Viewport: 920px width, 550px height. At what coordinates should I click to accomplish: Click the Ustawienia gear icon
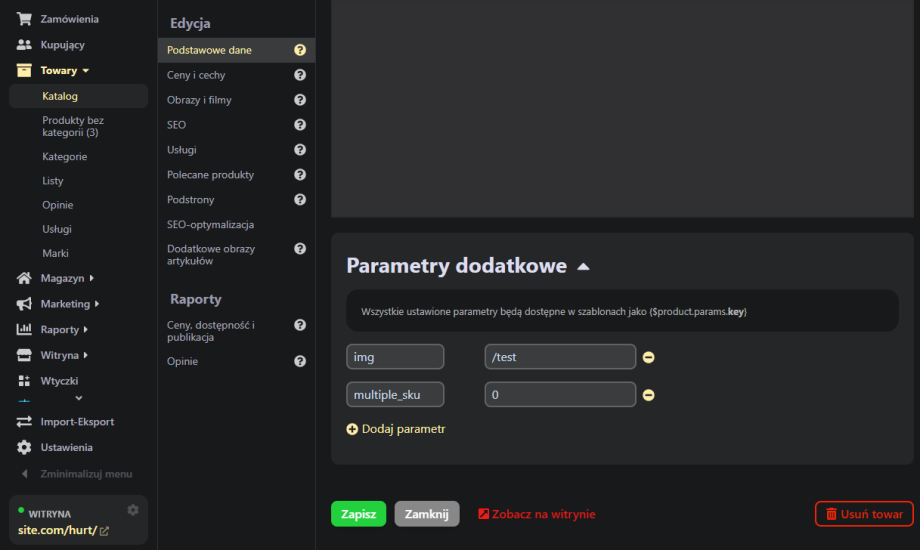click(x=24, y=447)
